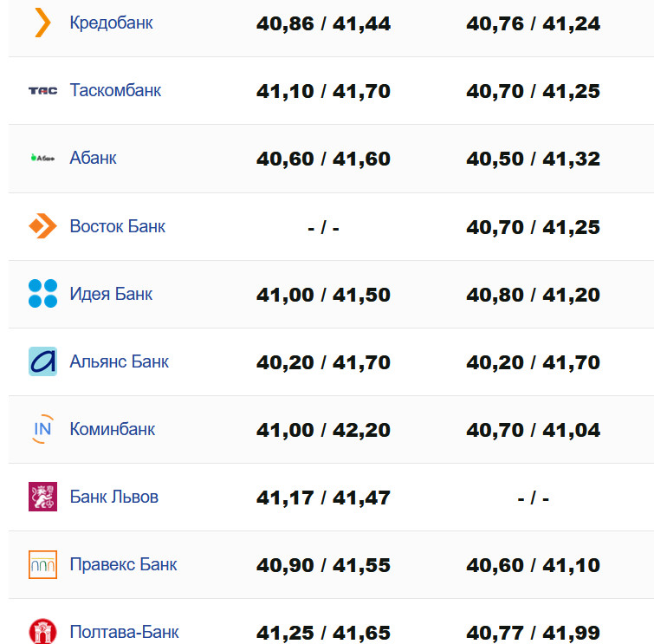This screenshot has height=644, width=654.
Task: Click the Банк Львов lion logo
Action: click(x=42, y=497)
